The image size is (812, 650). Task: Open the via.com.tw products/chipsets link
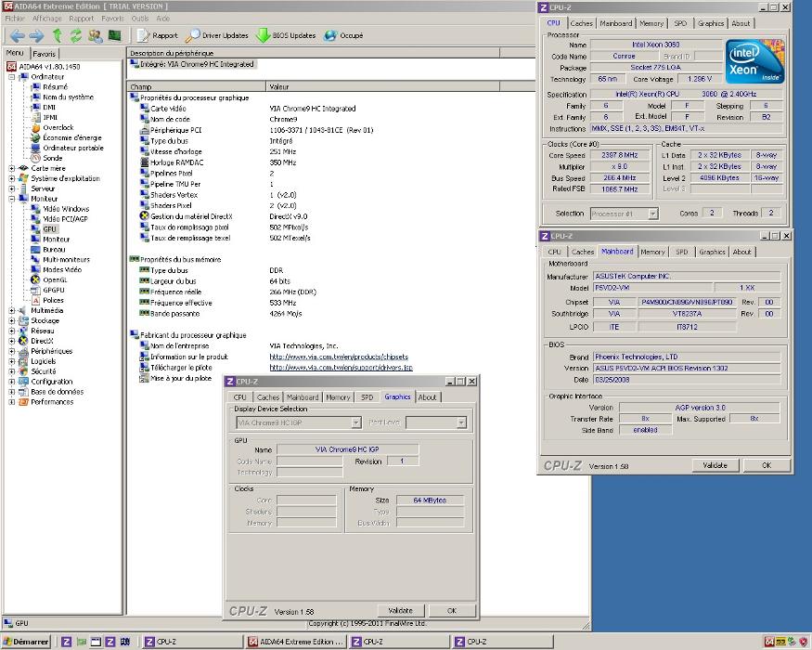coord(339,357)
